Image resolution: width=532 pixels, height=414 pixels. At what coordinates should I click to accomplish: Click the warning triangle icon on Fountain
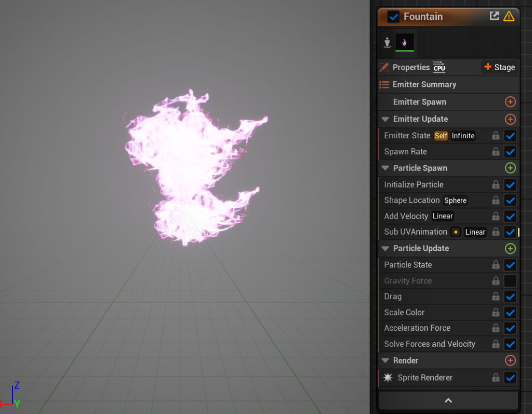point(509,17)
